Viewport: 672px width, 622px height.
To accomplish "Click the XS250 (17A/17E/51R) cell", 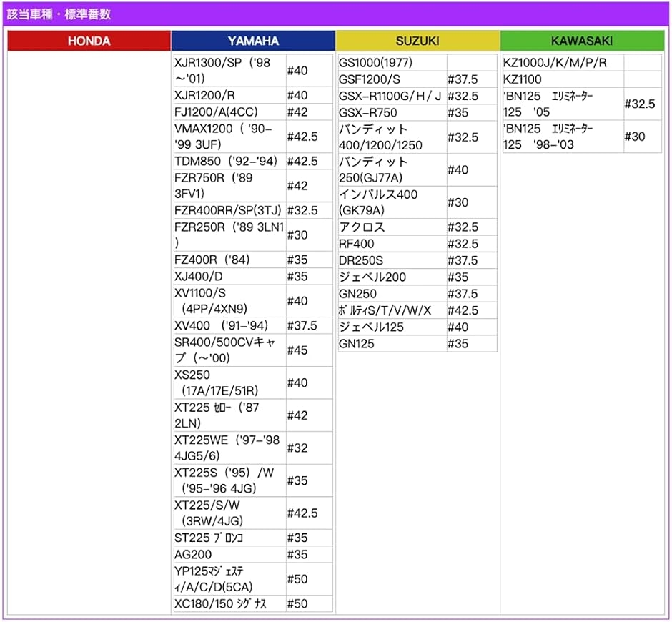I will pyautogui.click(x=229, y=382).
